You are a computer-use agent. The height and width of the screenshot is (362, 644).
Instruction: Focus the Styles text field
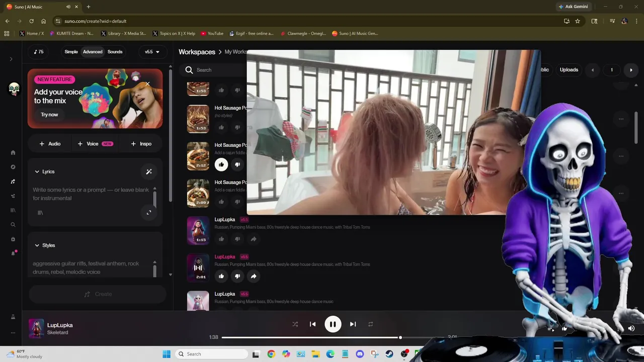pyautogui.click(x=91, y=267)
